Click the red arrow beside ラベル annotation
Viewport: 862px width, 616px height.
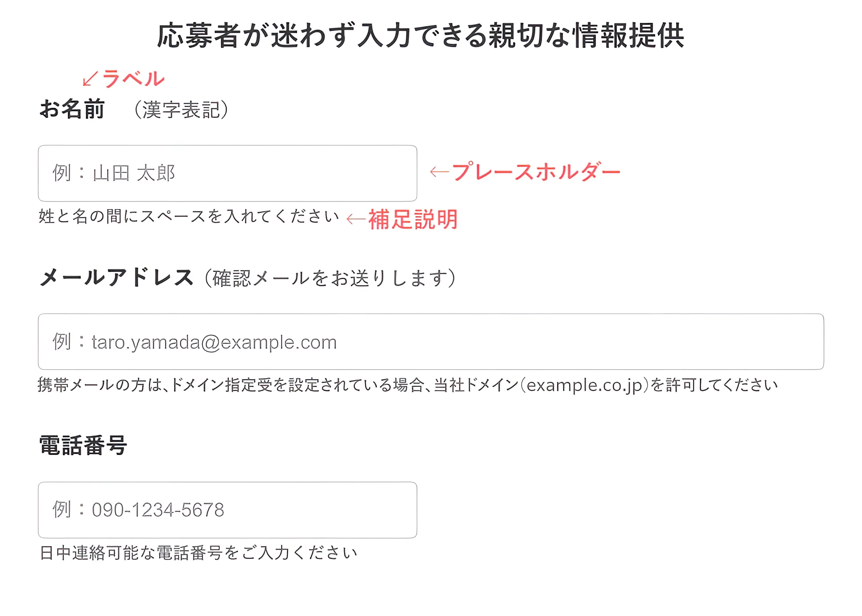(90, 78)
